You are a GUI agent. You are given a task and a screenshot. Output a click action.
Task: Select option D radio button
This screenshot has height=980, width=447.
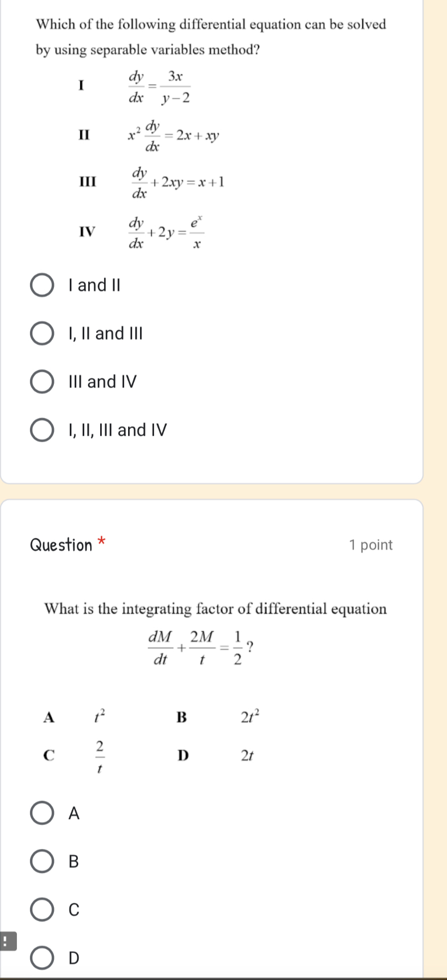(42, 958)
